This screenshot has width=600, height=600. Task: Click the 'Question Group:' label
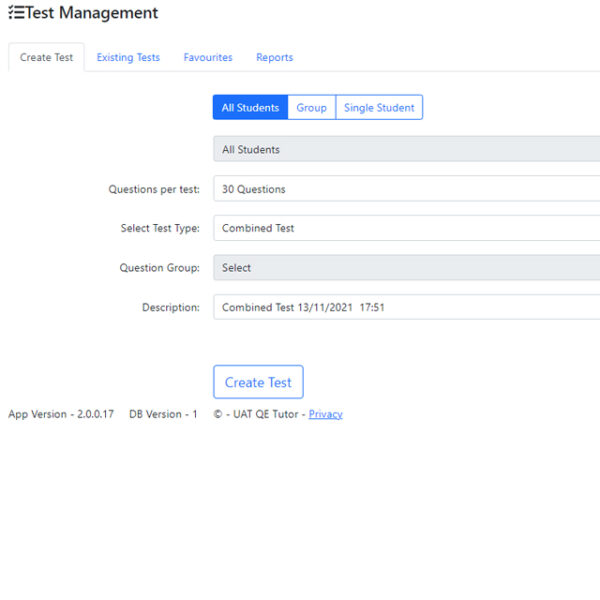tap(160, 268)
